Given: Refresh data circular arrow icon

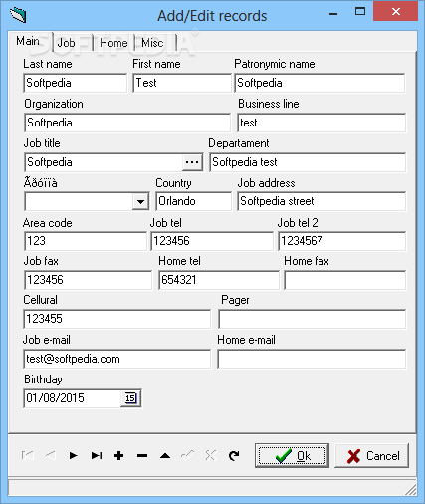Looking at the screenshot, I should coord(234,455).
